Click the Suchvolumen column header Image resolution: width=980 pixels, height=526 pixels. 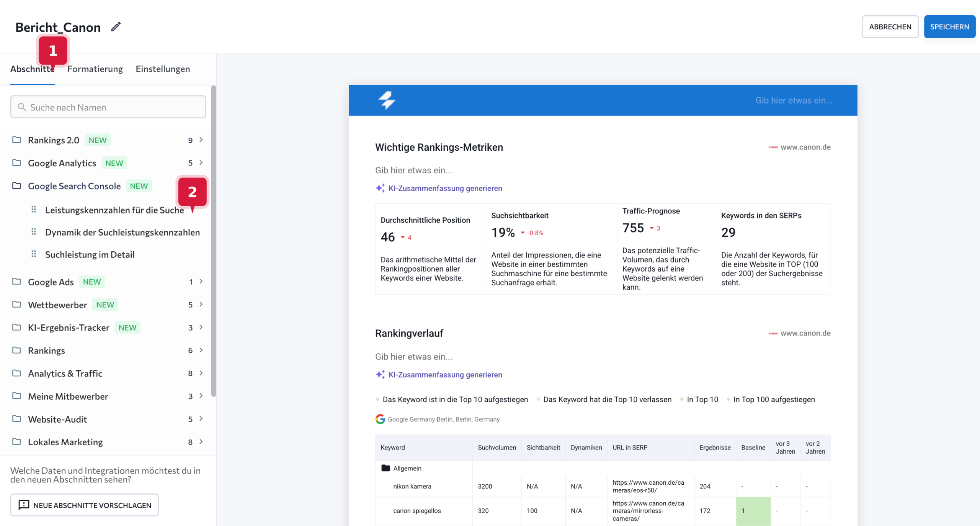(x=497, y=448)
